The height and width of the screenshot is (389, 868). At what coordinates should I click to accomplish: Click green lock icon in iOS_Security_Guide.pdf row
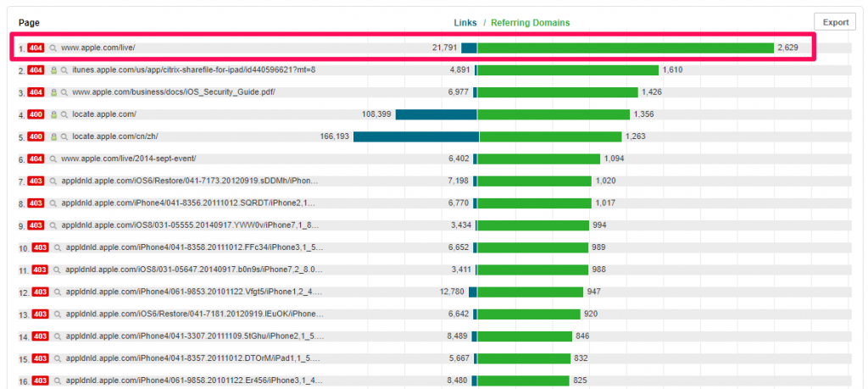53,92
